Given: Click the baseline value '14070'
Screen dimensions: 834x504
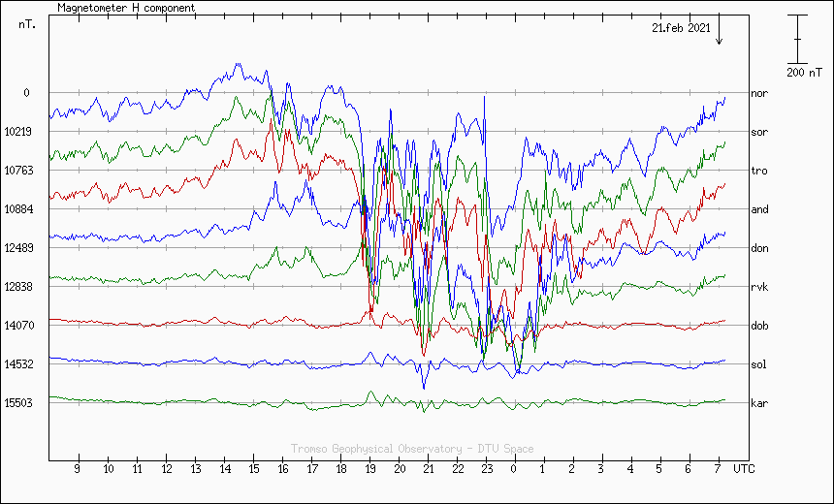Looking at the screenshot, I should pos(18,326).
